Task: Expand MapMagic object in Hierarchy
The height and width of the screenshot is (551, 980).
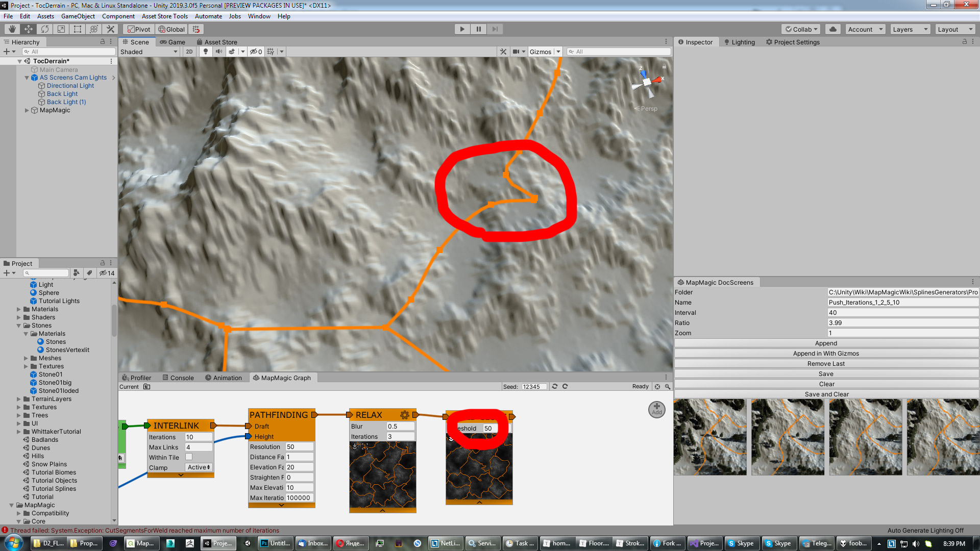Action: 27,110
